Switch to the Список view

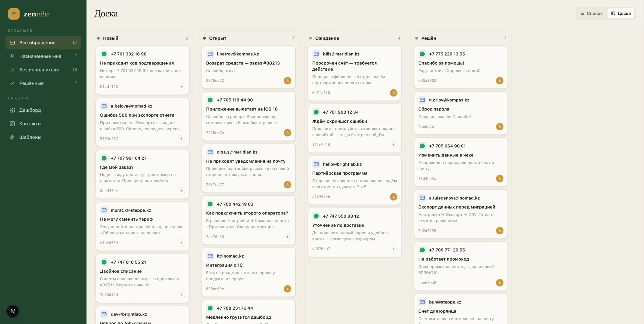point(592,13)
